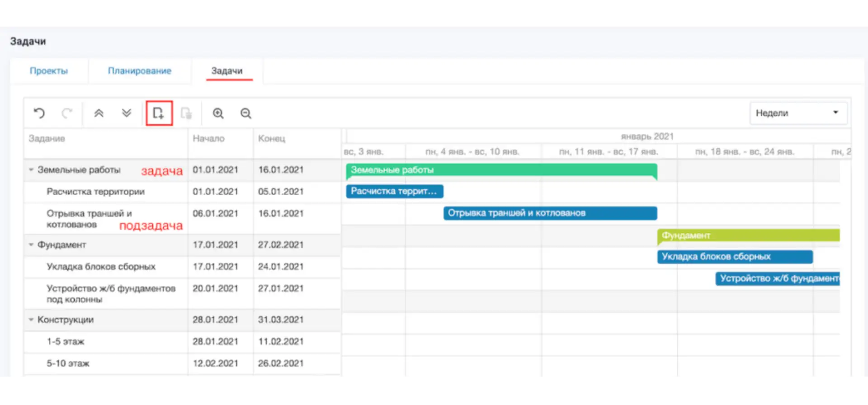Click the январь 2021 timeline header
The width and height of the screenshot is (868, 405).
(x=647, y=137)
